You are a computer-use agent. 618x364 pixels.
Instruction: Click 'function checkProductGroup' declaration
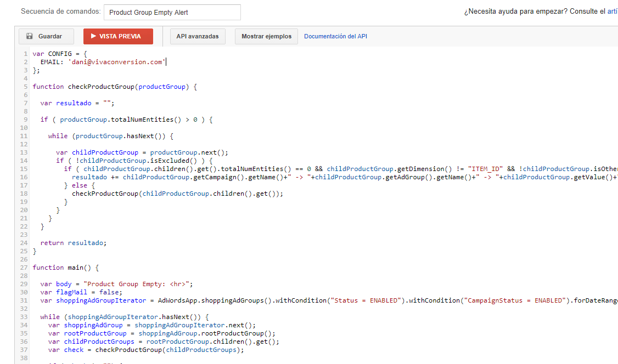[x=115, y=87]
